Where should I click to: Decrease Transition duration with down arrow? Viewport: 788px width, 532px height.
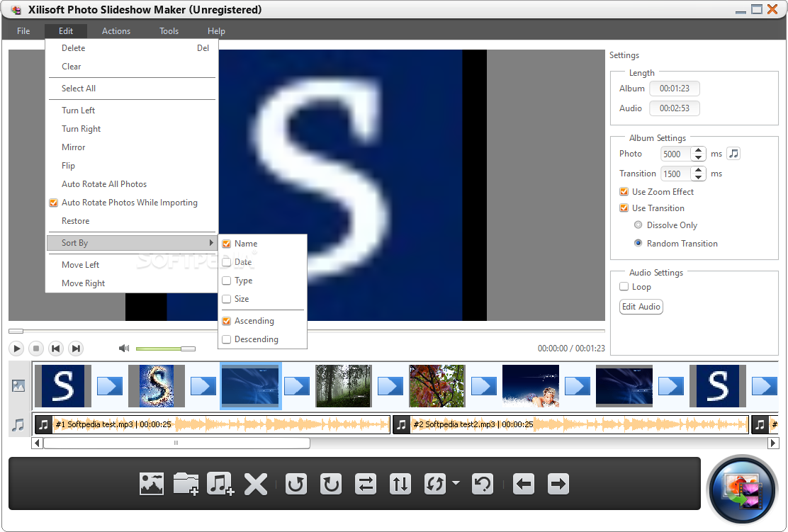coord(699,177)
